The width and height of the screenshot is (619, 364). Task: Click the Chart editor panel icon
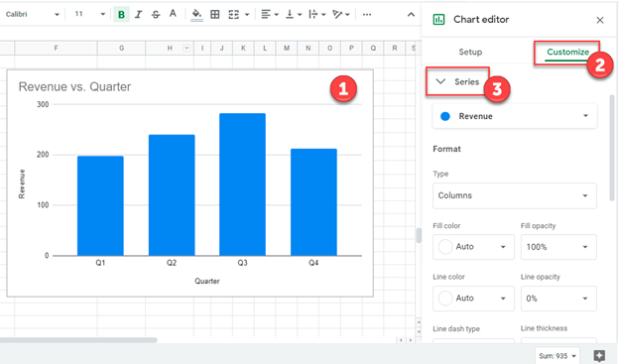(438, 20)
